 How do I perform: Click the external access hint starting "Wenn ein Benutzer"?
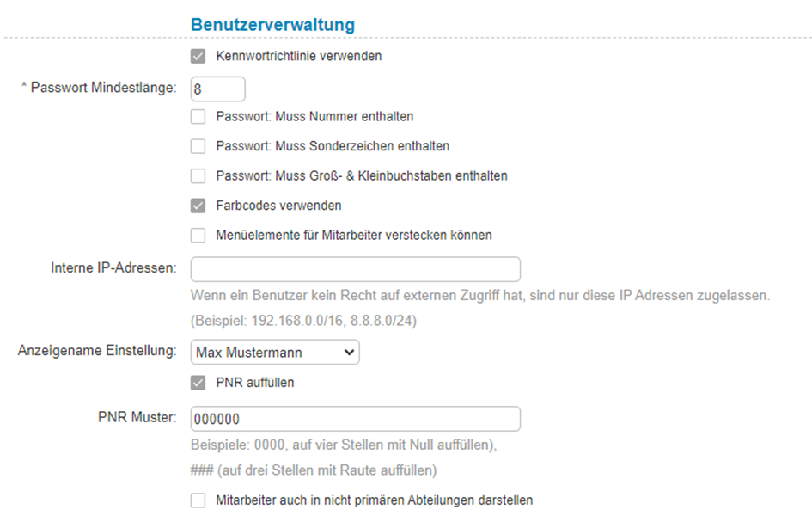pyautogui.click(x=479, y=296)
